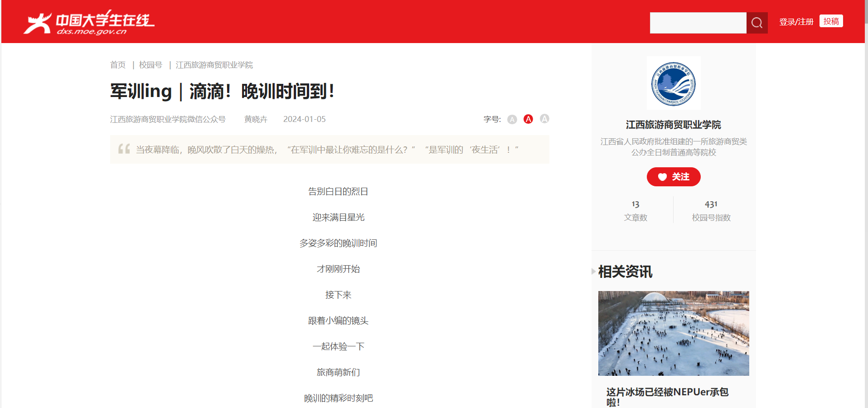Go to 首页 in the breadcrumb
The image size is (868, 408).
[118, 65]
